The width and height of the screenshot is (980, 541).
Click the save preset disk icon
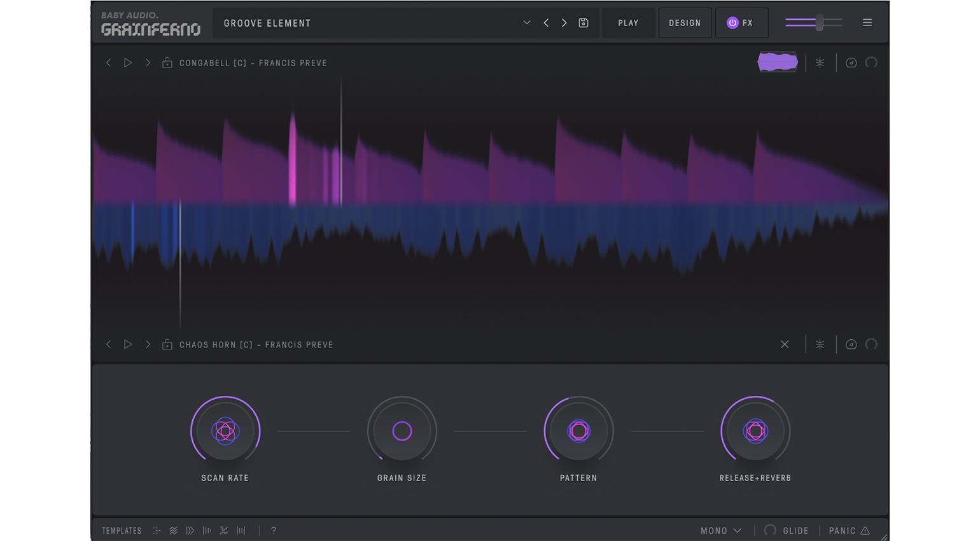(583, 23)
